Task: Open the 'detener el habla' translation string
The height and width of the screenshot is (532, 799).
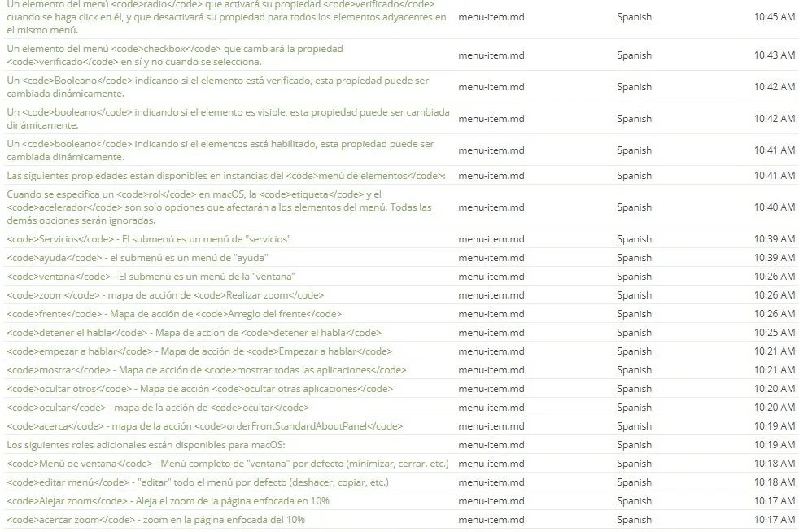Action: point(194,332)
